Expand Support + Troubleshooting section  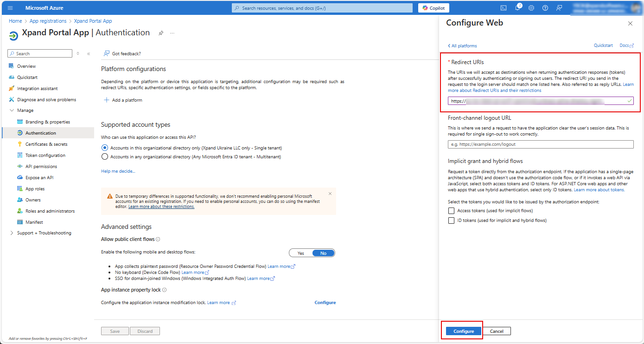point(12,233)
